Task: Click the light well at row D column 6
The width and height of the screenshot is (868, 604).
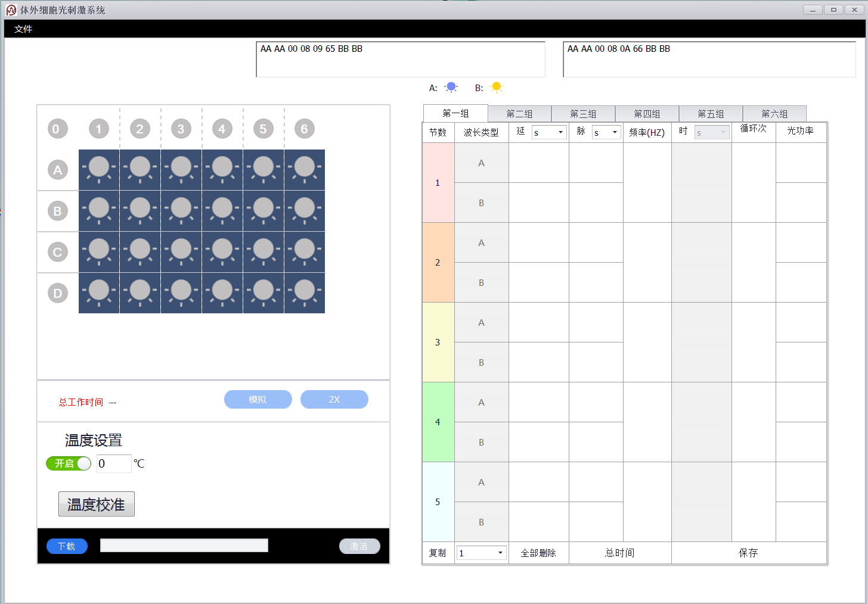Action: coord(305,293)
